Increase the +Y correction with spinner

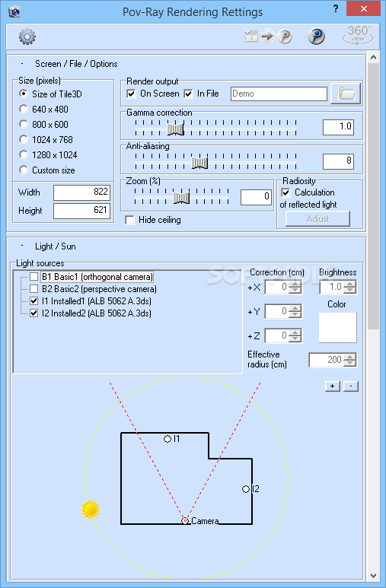295,308
